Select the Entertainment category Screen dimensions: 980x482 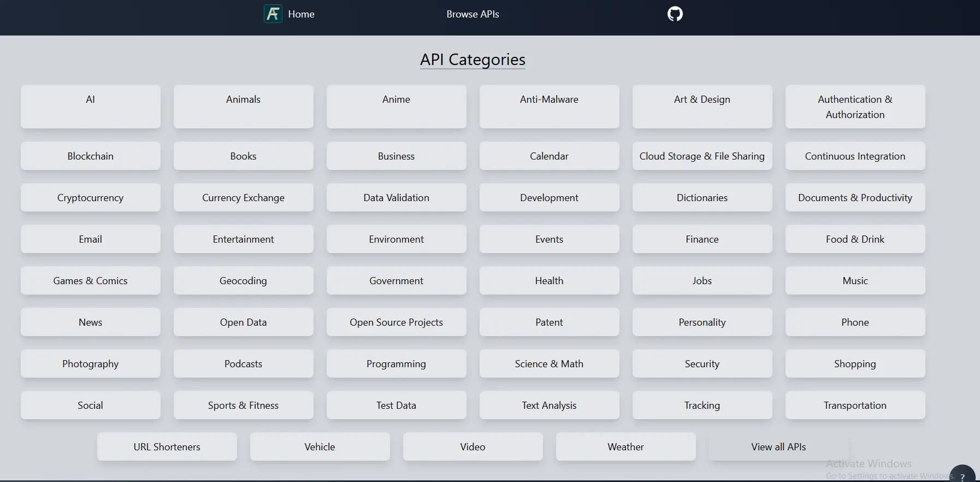tap(244, 239)
